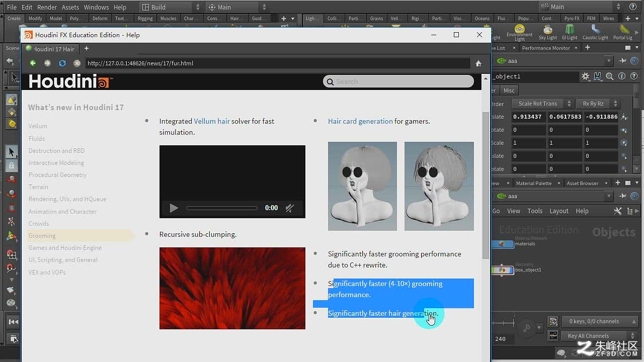The height and width of the screenshot is (362, 644).
Task: Toggle pane link circle in lower aaa pane
Action: [634, 196]
